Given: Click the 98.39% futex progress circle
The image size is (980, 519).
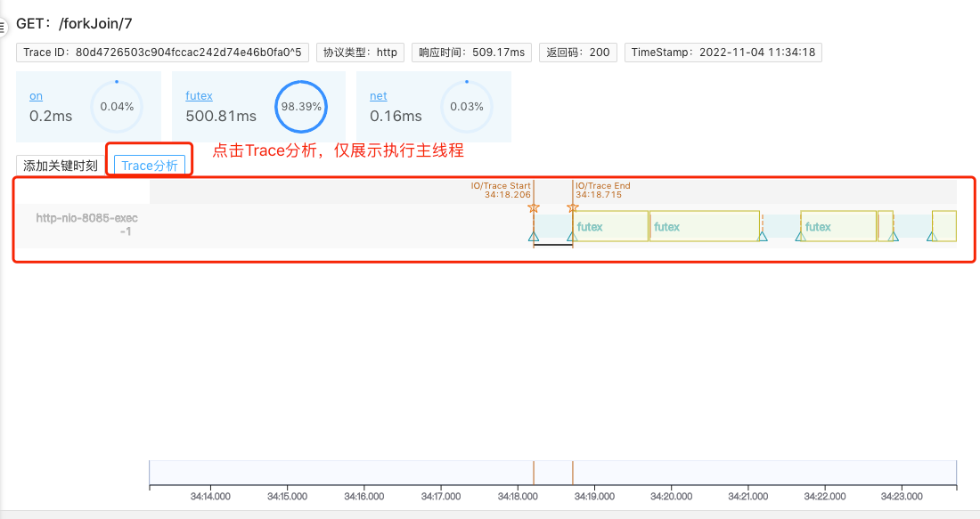Looking at the screenshot, I should point(301,106).
